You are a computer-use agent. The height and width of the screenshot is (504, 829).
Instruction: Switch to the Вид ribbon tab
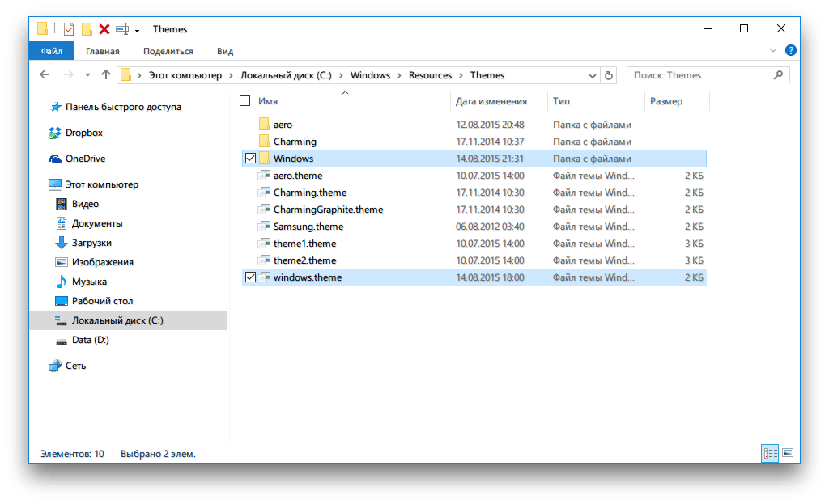point(225,51)
